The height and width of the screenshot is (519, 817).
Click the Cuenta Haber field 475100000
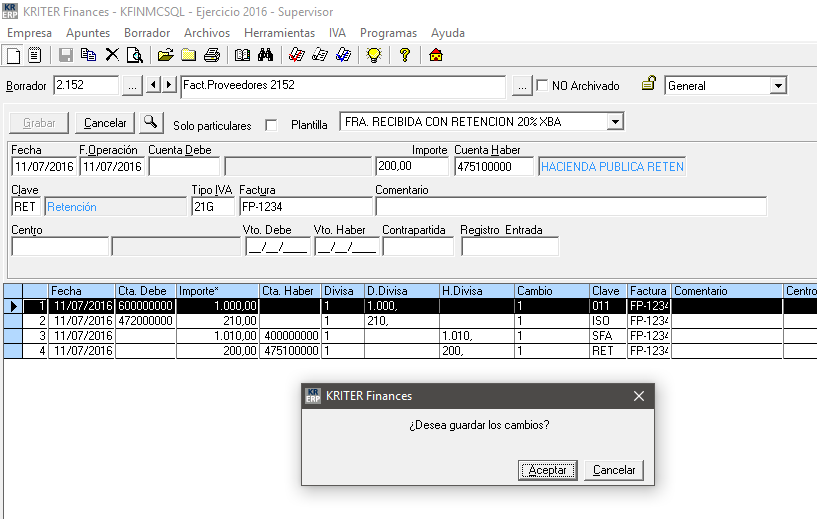(494, 167)
